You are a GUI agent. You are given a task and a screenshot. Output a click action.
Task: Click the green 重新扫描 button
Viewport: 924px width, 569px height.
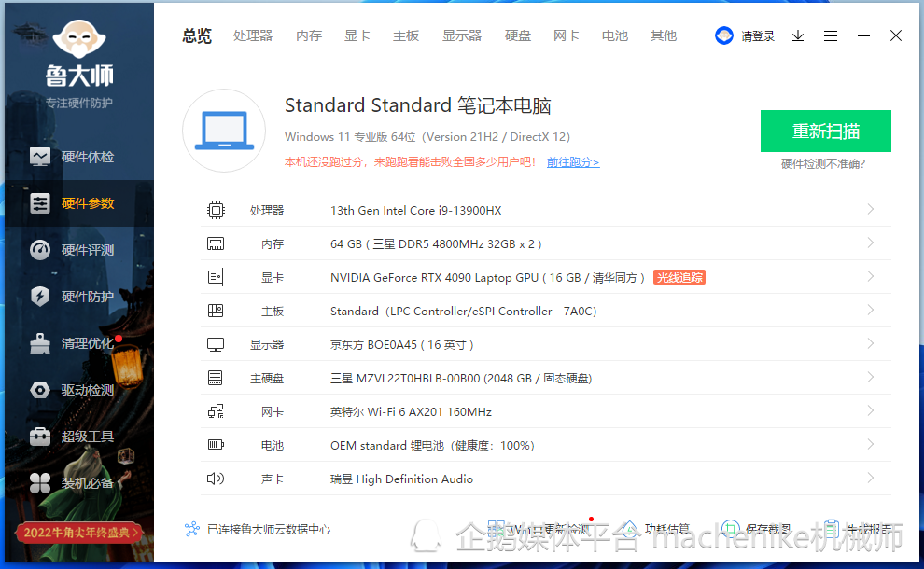click(x=826, y=131)
